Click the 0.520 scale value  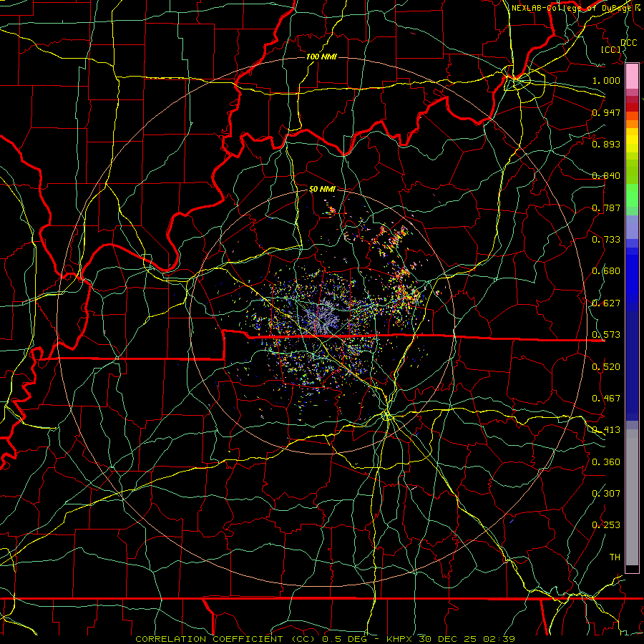pyautogui.click(x=606, y=366)
